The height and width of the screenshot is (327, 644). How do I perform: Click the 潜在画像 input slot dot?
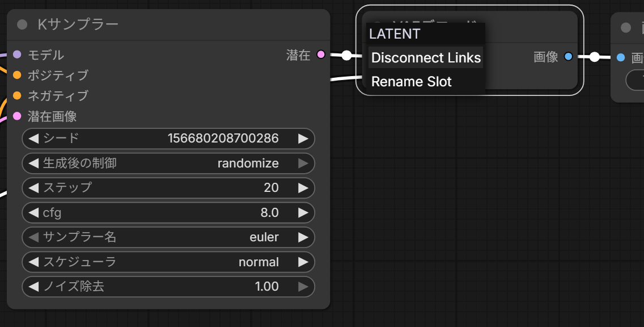pyautogui.click(x=17, y=116)
